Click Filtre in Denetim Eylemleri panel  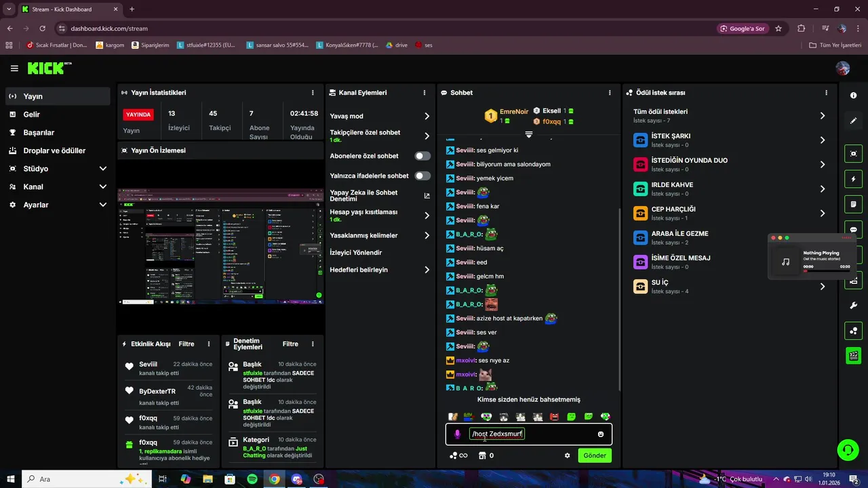coord(290,344)
